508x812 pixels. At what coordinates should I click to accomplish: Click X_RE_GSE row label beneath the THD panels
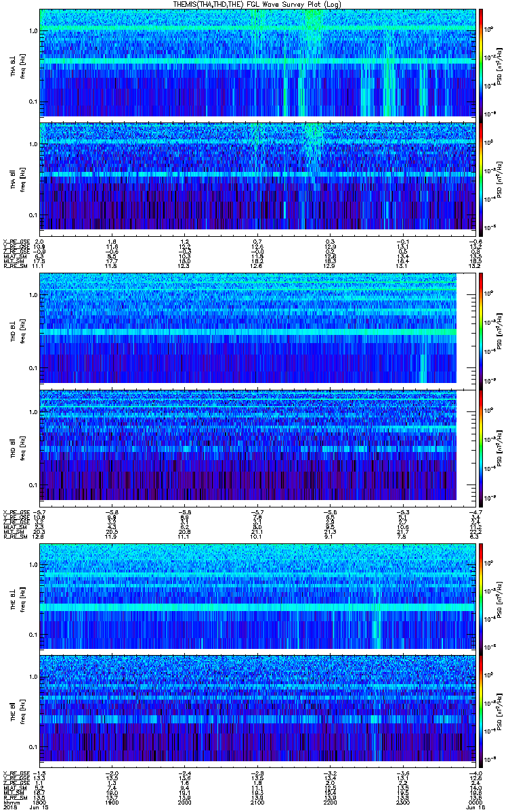point(15,511)
